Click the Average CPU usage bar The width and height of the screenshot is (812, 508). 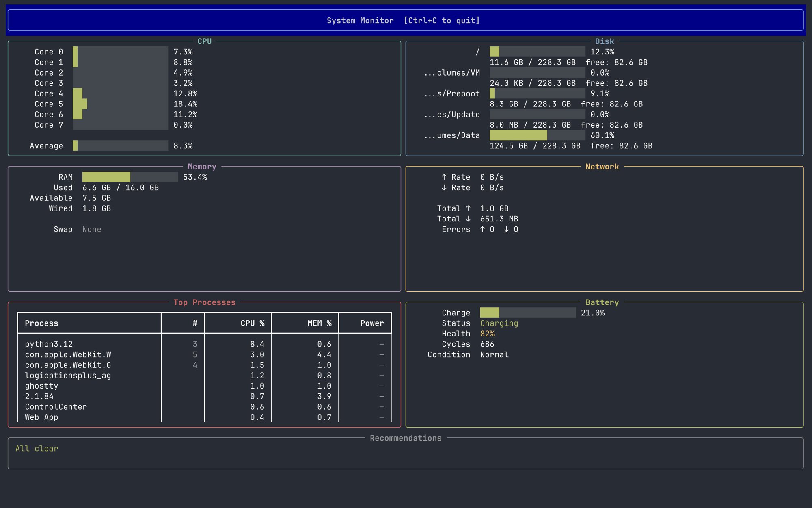click(121, 145)
